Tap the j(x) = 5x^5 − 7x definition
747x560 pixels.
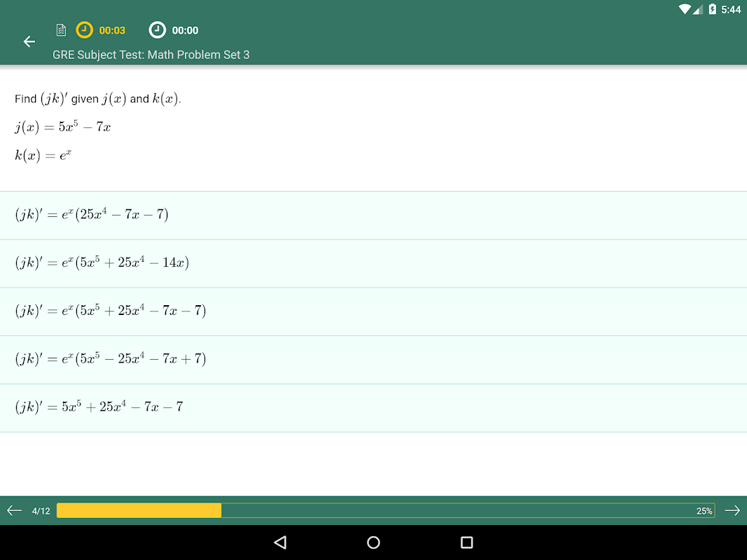[62, 127]
